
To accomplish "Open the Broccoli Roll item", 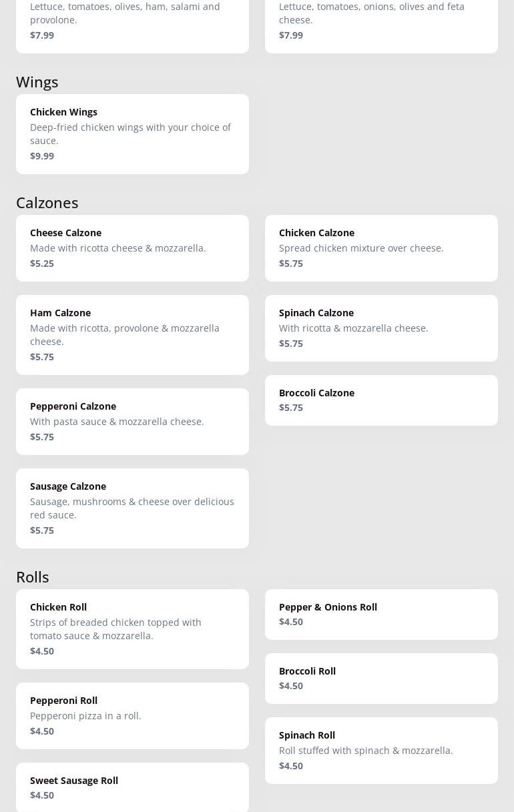I will (x=381, y=679).
